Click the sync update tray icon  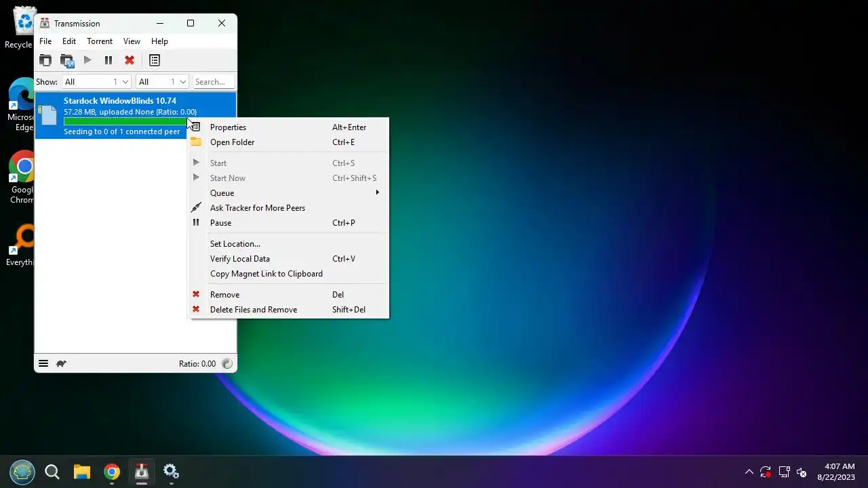[766, 472]
